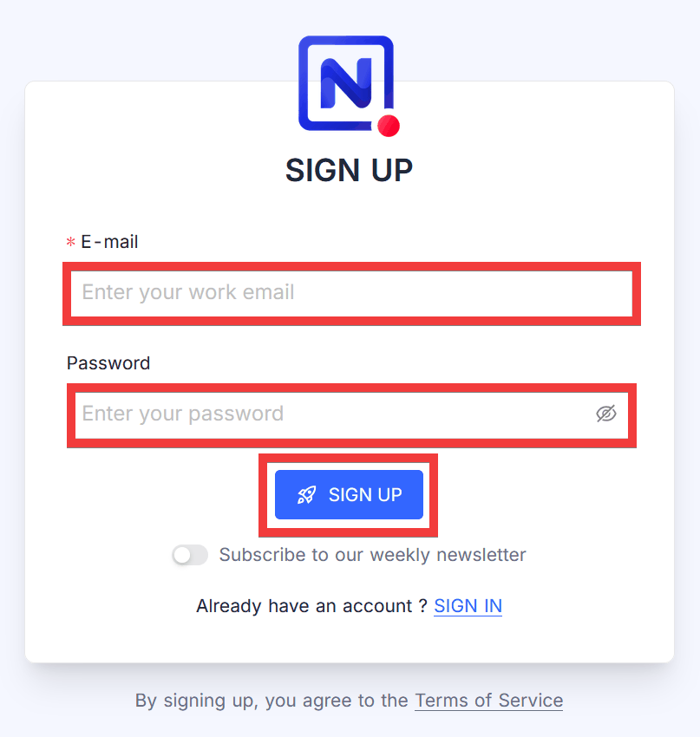Viewport: 700px width, 737px height.
Task: Click the SIGN UP text inside the button
Action: click(365, 495)
